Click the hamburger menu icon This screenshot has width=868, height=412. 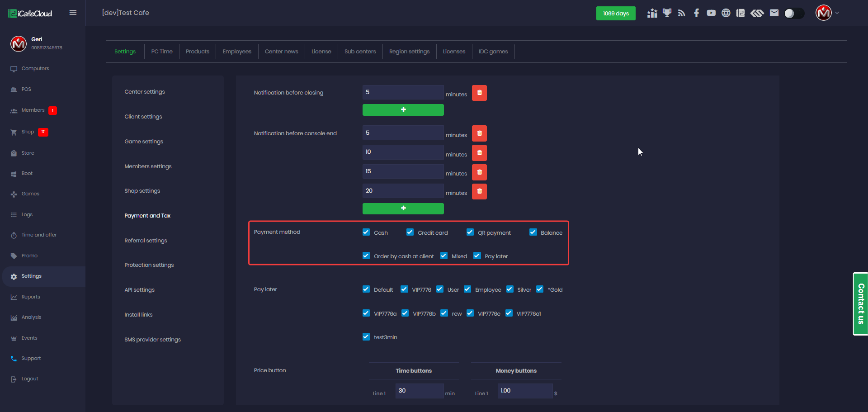pos(73,13)
